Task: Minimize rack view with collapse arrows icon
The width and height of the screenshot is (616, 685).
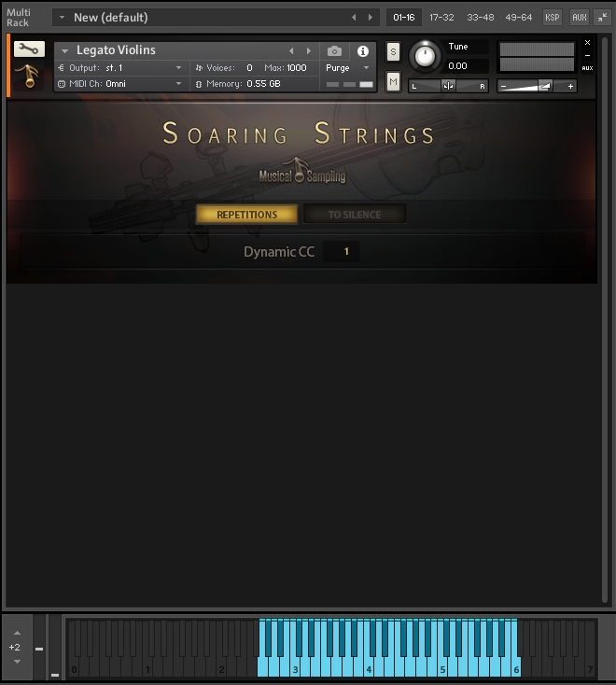Action: 602,17
